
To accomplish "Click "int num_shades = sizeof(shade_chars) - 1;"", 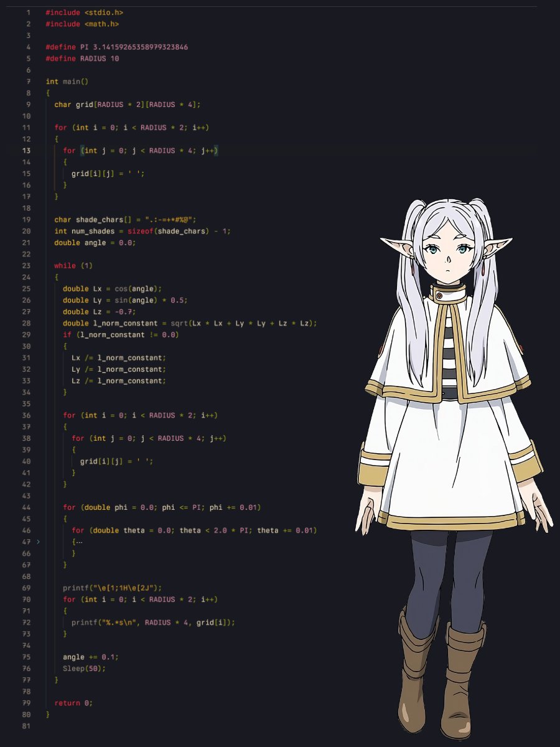I will (142, 231).
